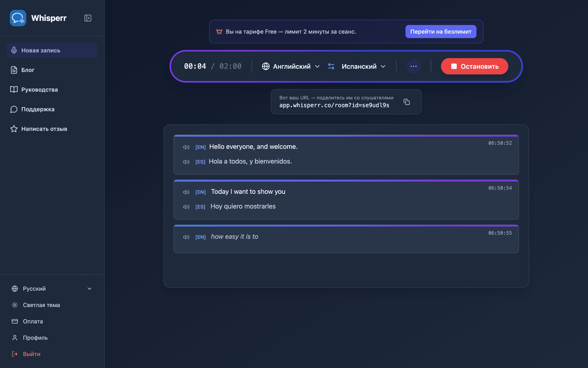Click the star icon beside Написать отзыв
Viewport: 588px width, 368px height.
tap(14, 129)
